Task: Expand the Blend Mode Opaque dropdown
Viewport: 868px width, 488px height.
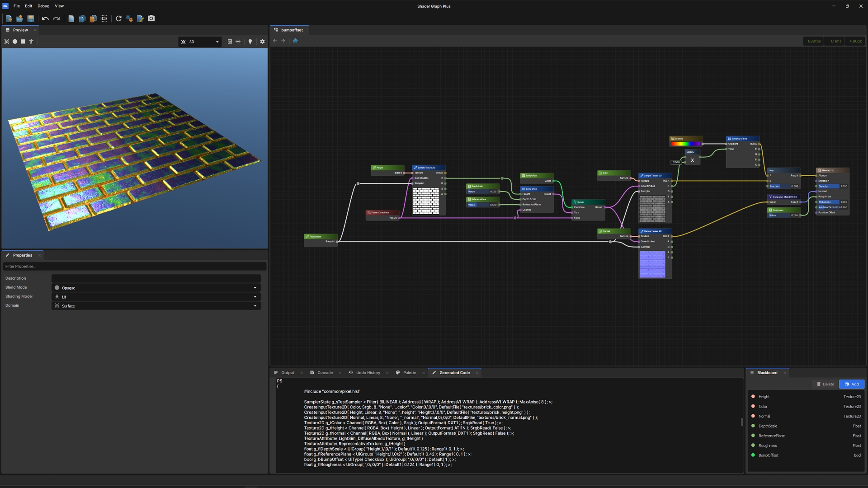Action: point(156,288)
